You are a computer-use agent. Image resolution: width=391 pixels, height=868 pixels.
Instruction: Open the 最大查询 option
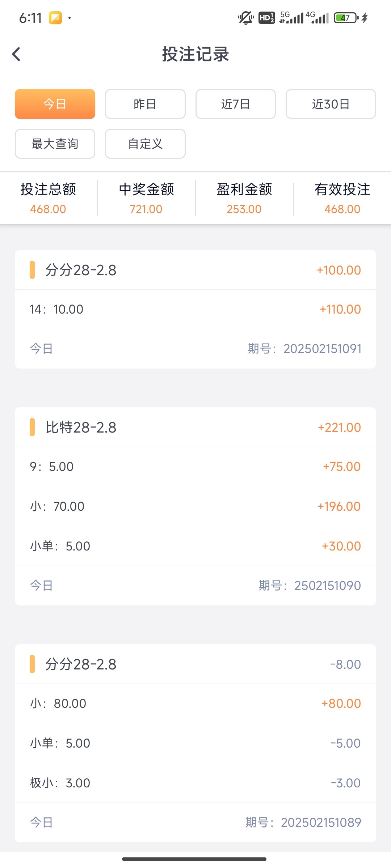(55, 144)
